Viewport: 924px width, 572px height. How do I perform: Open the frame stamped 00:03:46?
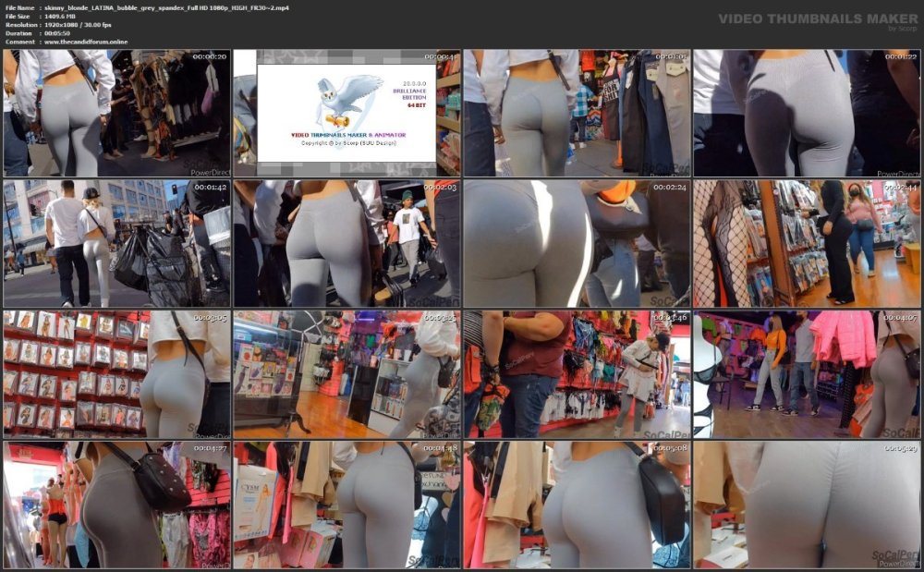[577, 374]
